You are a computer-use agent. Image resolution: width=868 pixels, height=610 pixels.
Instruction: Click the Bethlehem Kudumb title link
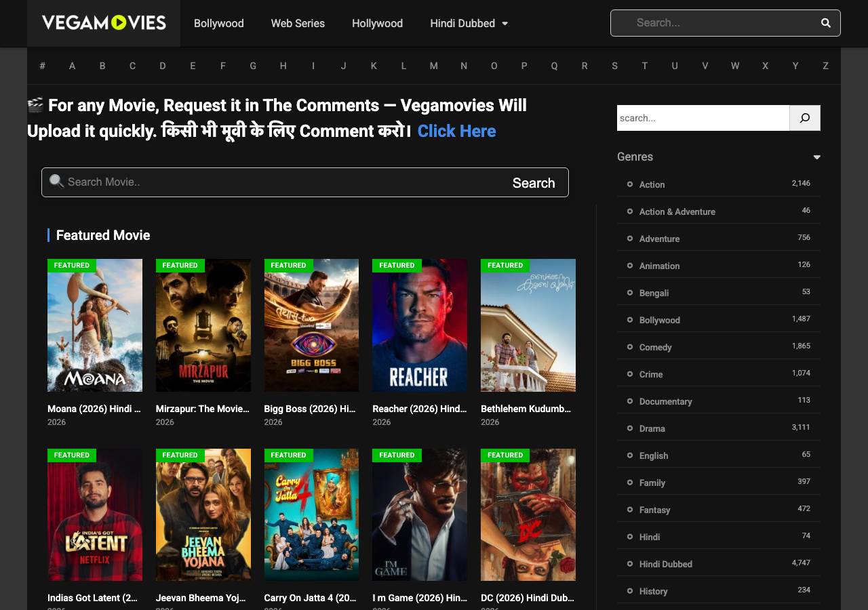point(526,409)
